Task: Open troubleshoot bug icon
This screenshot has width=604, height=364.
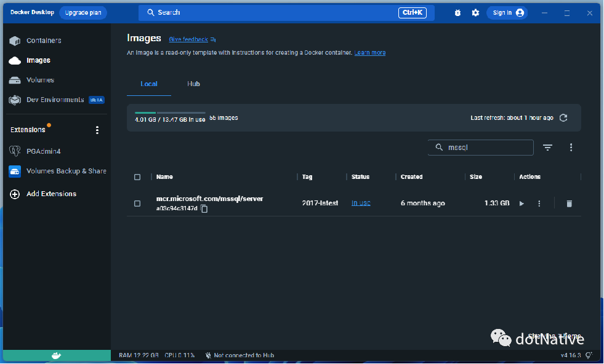Action: point(457,13)
